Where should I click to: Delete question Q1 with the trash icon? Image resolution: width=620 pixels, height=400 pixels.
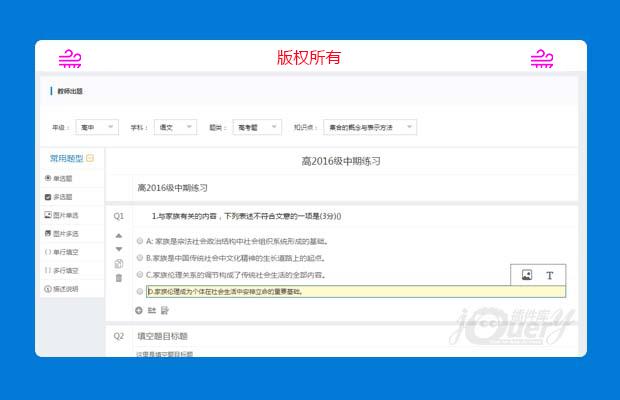(x=119, y=278)
